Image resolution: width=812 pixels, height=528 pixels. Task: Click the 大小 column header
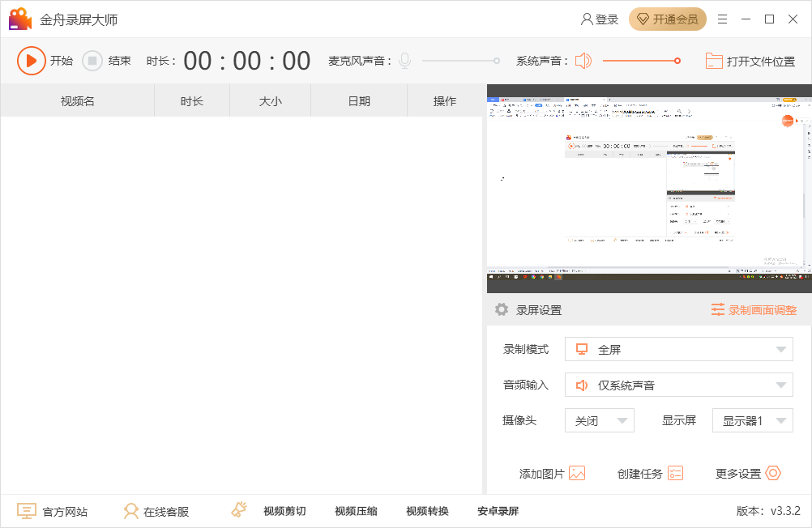[x=271, y=101]
